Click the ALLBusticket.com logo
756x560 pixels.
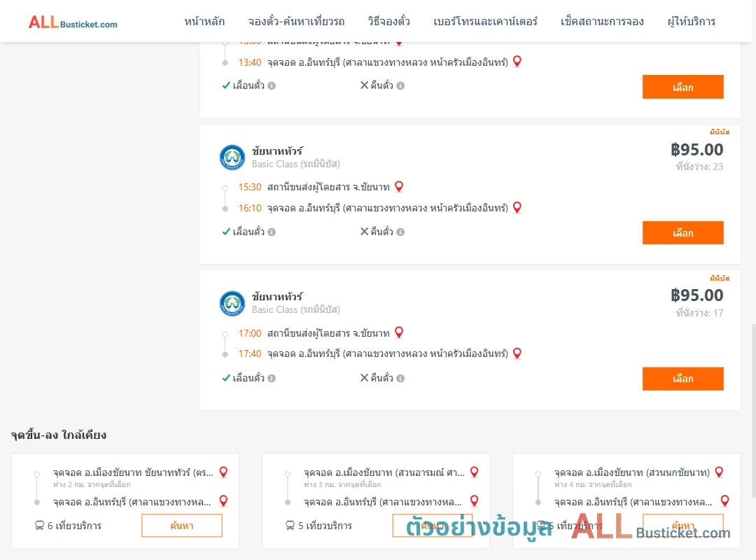coord(73,22)
